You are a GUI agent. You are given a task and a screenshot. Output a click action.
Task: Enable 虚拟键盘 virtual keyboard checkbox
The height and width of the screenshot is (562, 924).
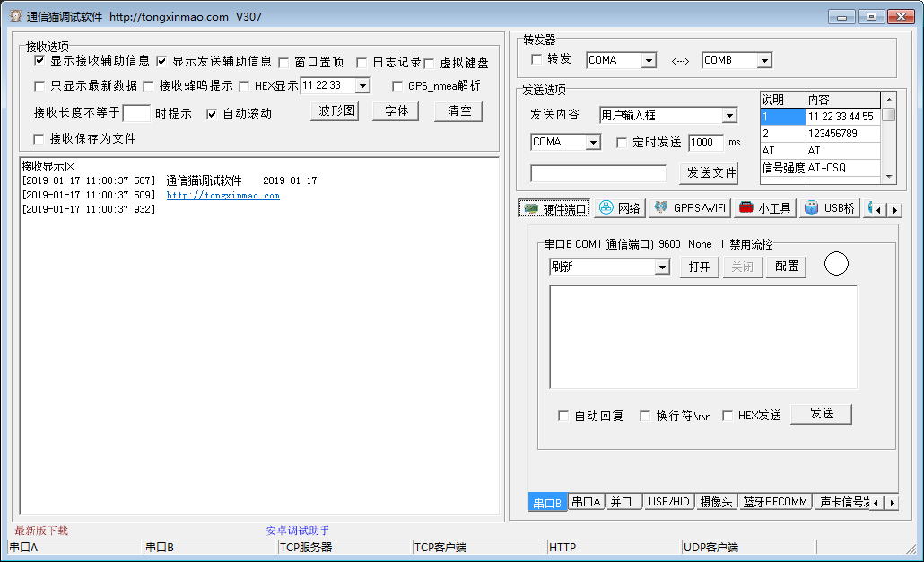coord(429,63)
